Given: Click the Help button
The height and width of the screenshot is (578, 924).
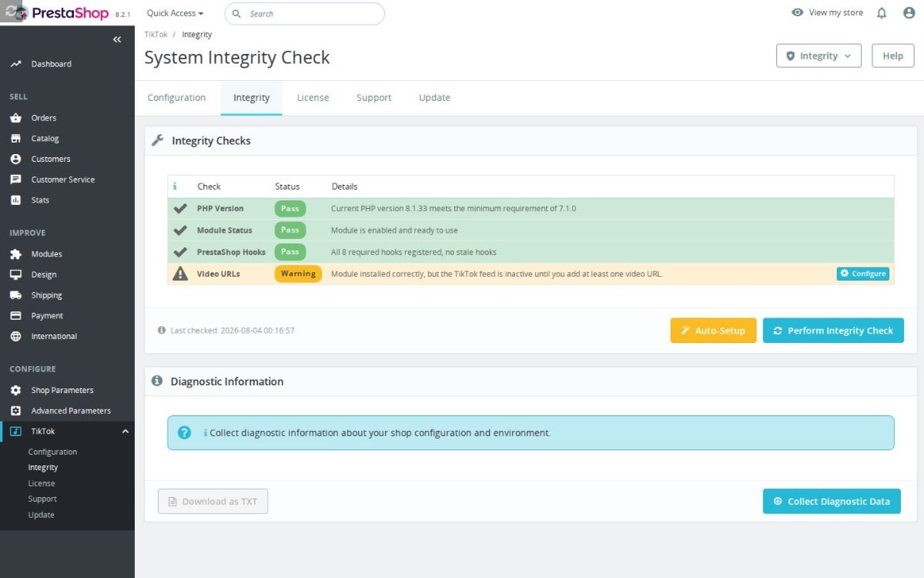Looking at the screenshot, I should [893, 56].
